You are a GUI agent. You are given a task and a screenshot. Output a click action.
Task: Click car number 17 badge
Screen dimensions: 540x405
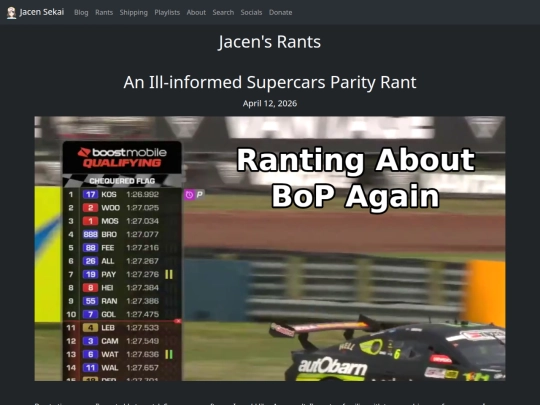click(x=90, y=195)
